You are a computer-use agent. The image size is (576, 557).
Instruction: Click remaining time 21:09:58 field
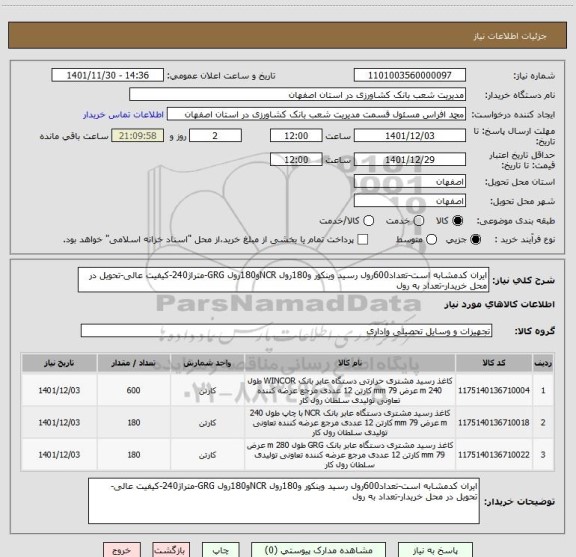pyautogui.click(x=138, y=136)
